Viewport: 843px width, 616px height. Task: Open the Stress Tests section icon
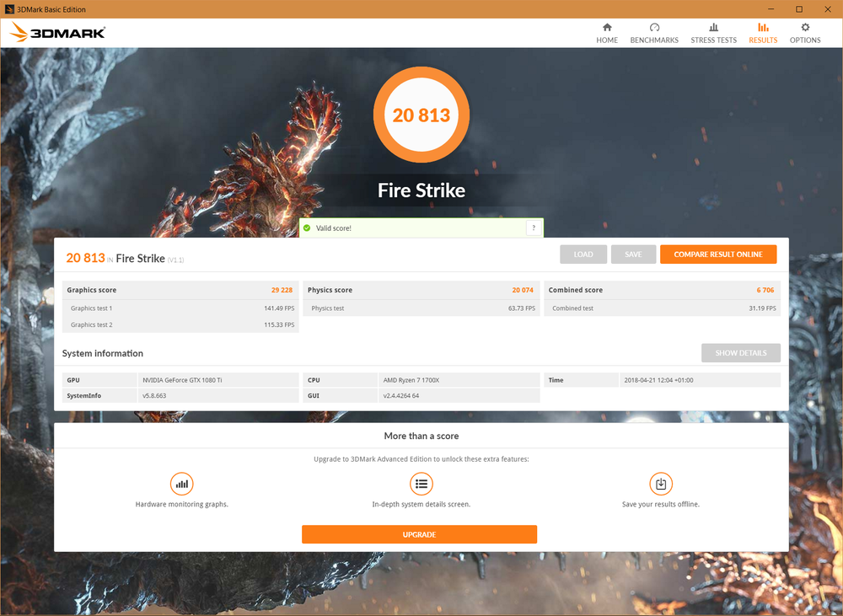click(x=713, y=32)
